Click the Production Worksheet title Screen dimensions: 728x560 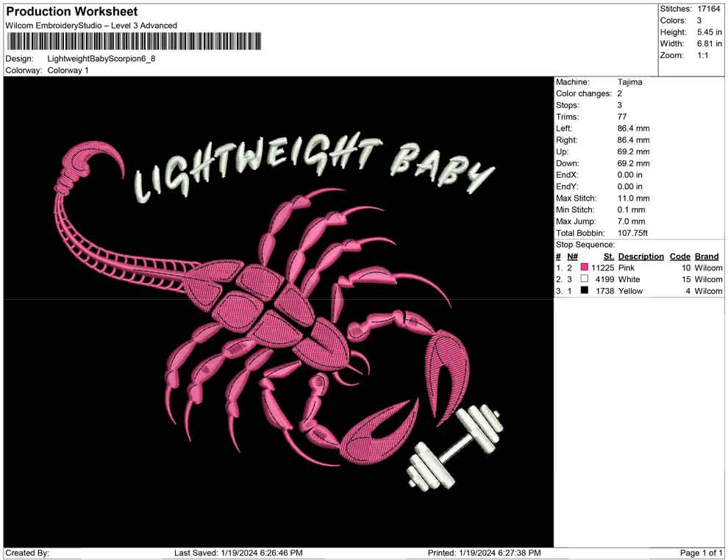pos(71,11)
